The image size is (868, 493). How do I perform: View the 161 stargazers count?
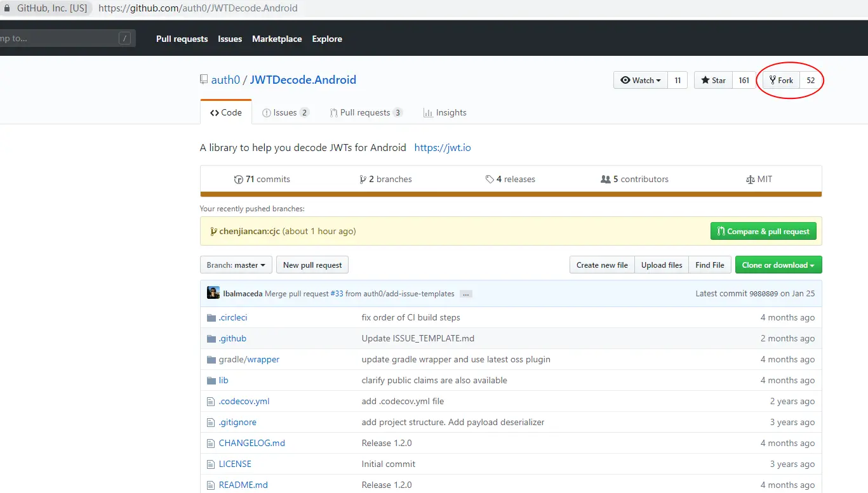click(744, 80)
